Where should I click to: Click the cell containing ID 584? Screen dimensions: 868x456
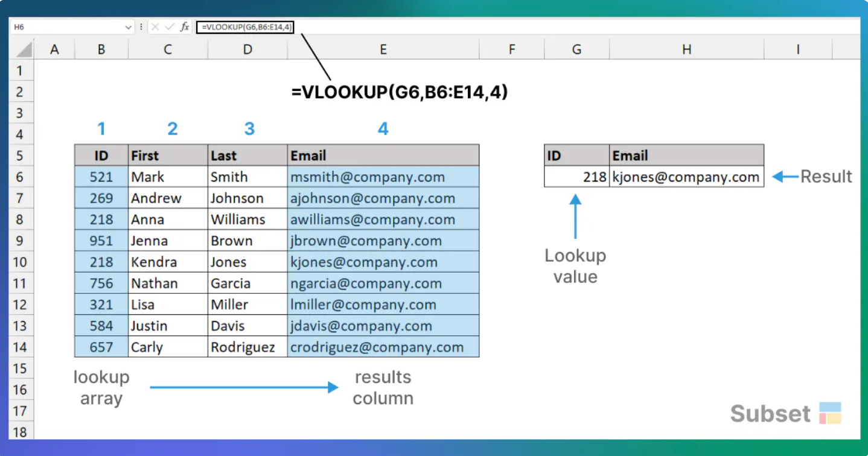click(101, 326)
